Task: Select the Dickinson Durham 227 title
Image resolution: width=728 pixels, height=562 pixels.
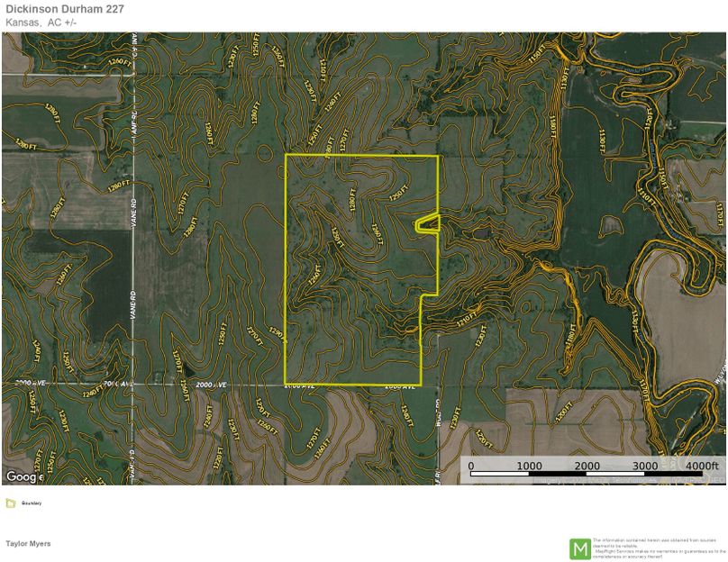Action: click(x=65, y=9)
